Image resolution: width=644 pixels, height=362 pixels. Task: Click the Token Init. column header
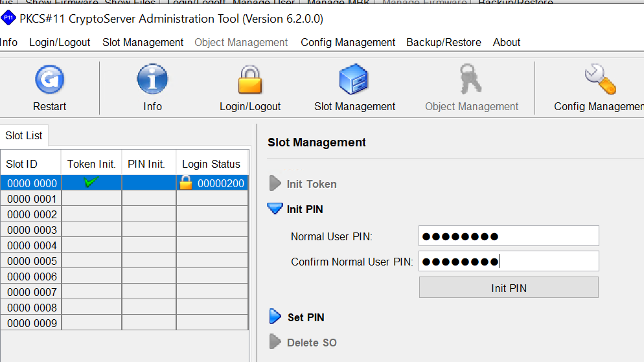click(x=91, y=164)
